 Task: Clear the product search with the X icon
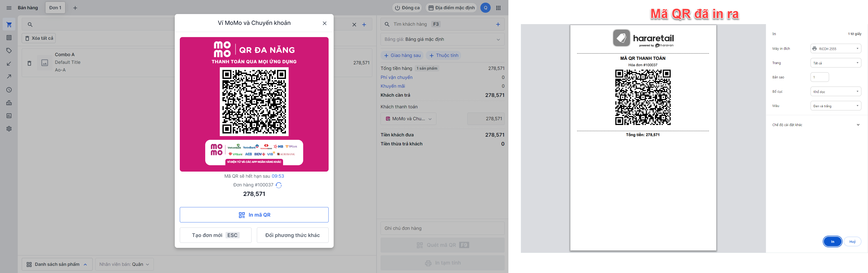(x=354, y=25)
